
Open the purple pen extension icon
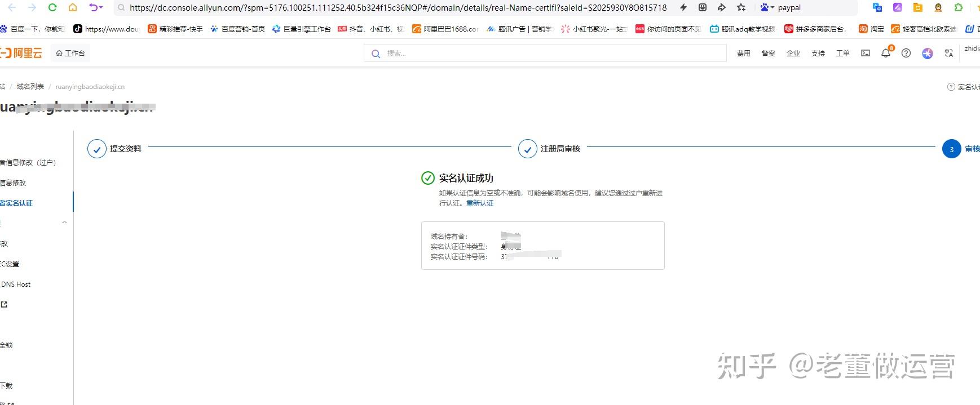[897, 7]
